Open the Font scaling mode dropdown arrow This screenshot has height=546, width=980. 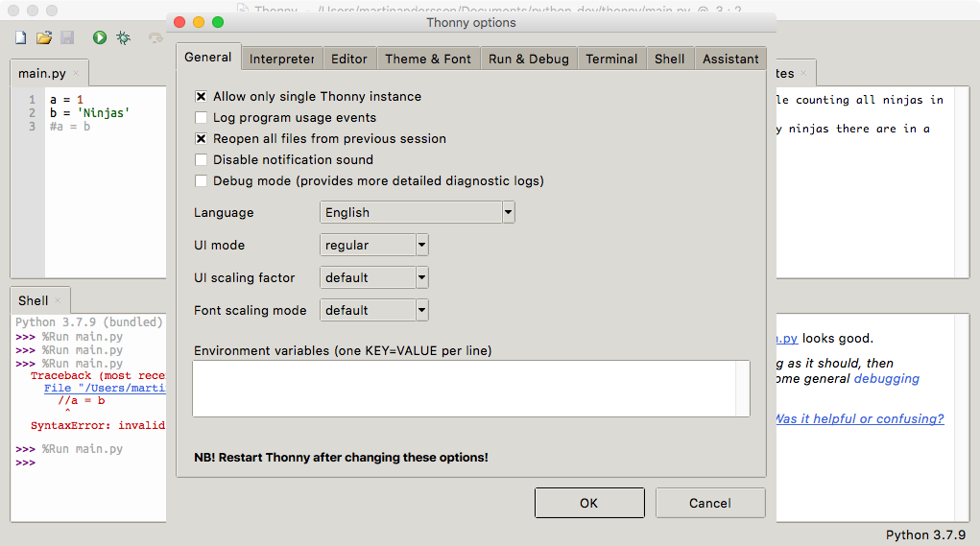click(x=422, y=310)
